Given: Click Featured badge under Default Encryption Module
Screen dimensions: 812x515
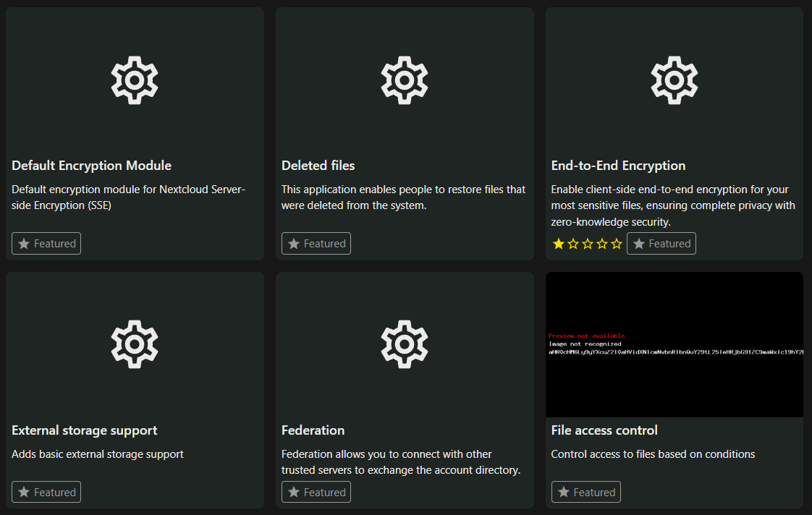Looking at the screenshot, I should [x=46, y=243].
